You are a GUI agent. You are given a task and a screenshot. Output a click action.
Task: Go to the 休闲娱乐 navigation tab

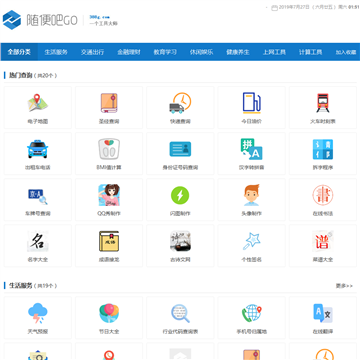[x=201, y=52]
